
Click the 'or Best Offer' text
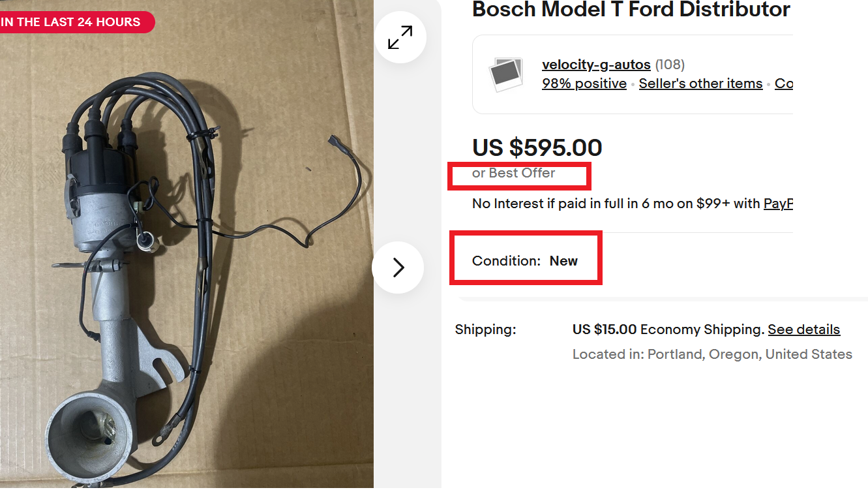click(513, 173)
